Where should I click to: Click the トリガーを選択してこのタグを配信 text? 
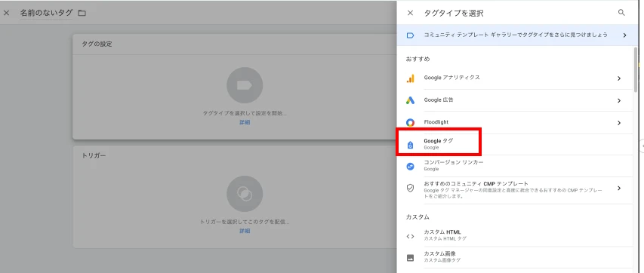tap(245, 222)
